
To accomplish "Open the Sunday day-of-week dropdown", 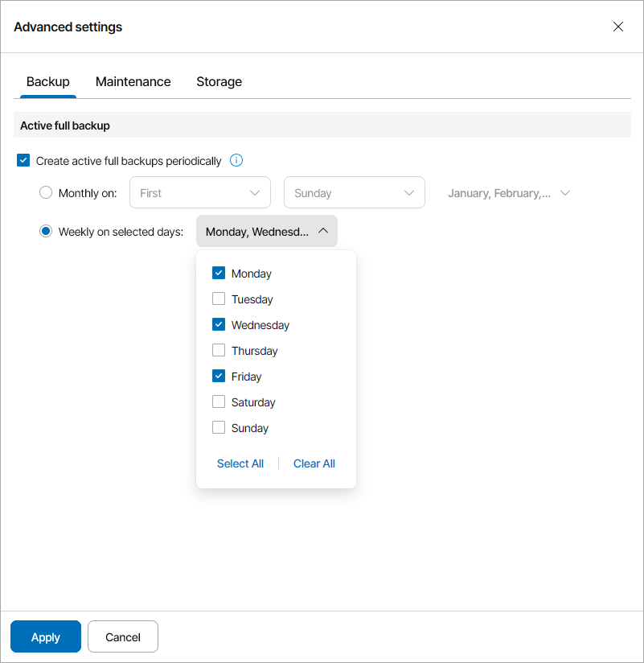I will pos(354,193).
